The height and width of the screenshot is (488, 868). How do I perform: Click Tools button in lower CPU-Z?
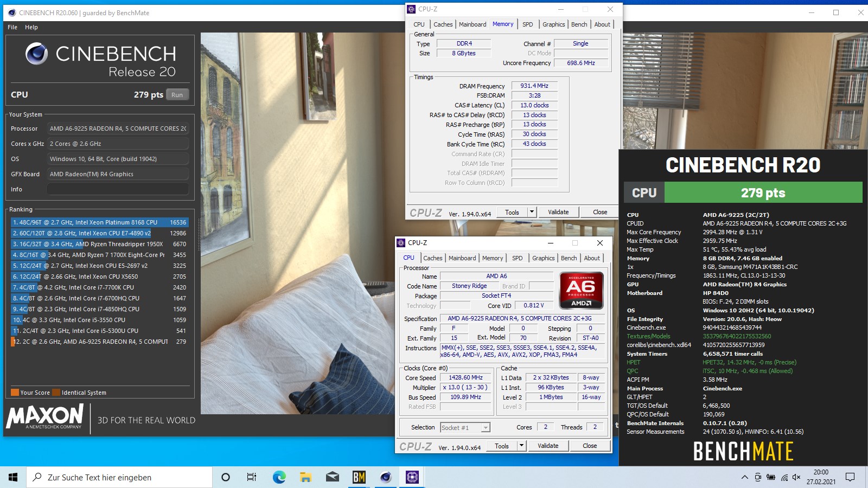(502, 446)
